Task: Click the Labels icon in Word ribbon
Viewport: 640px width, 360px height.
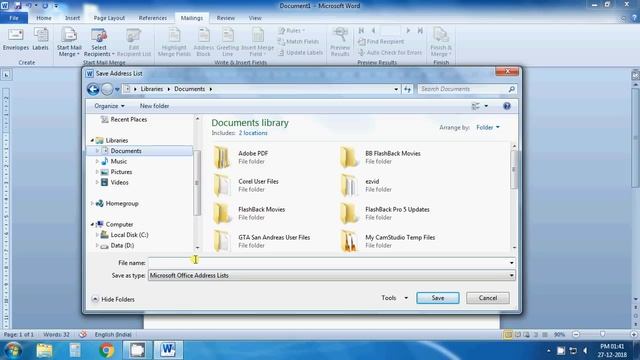Action: (x=40, y=40)
